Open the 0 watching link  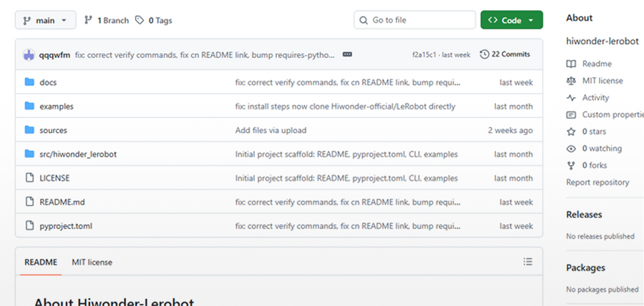pyautogui.click(x=602, y=149)
